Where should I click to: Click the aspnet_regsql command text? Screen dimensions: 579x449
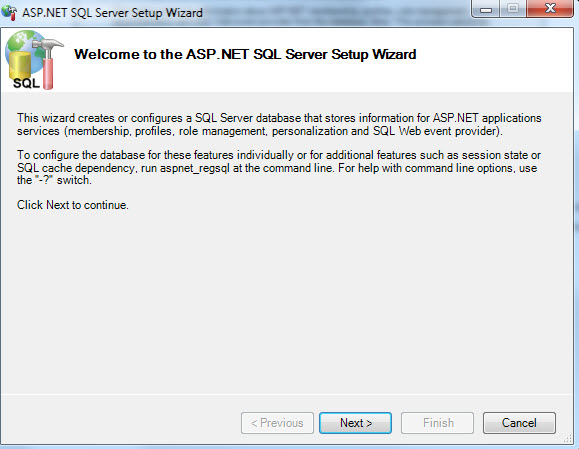tap(195, 168)
